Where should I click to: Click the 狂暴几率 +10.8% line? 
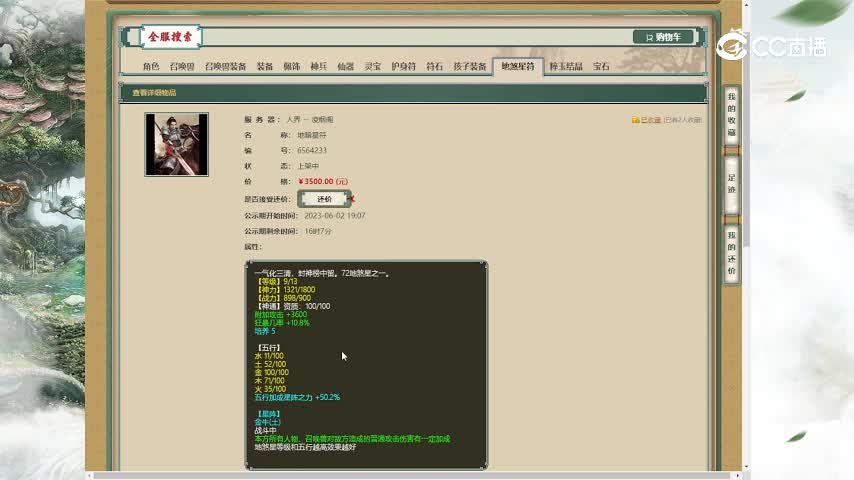[282, 323]
